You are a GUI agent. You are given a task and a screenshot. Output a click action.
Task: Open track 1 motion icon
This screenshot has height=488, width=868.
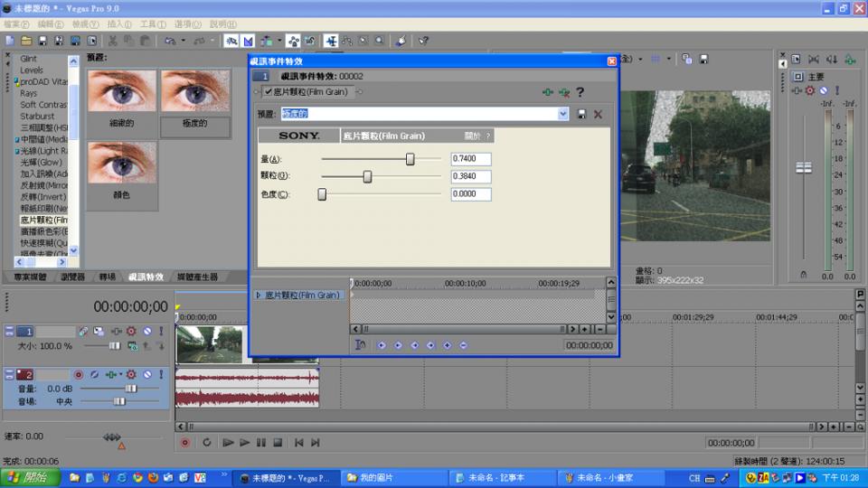point(83,332)
